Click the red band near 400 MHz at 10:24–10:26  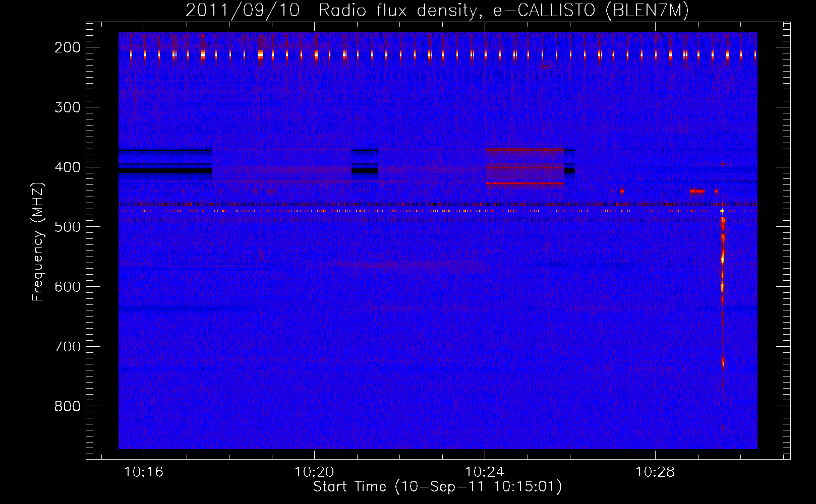click(x=525, y=167)
